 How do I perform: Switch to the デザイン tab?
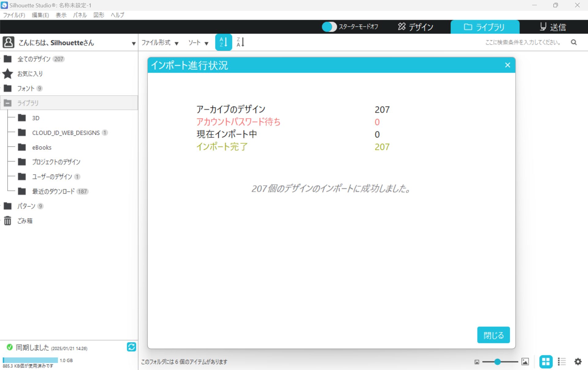pos(416,27)
